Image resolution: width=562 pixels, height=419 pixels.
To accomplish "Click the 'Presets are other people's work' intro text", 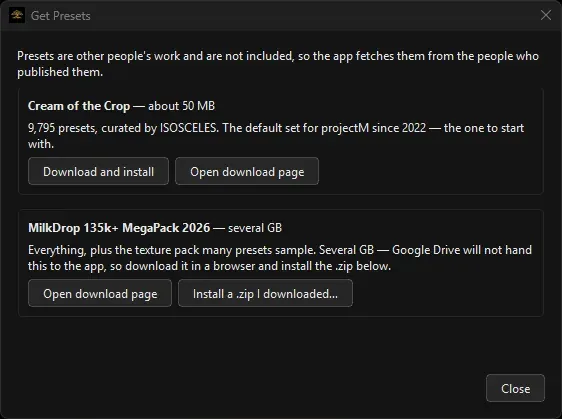I will [278, 64].
